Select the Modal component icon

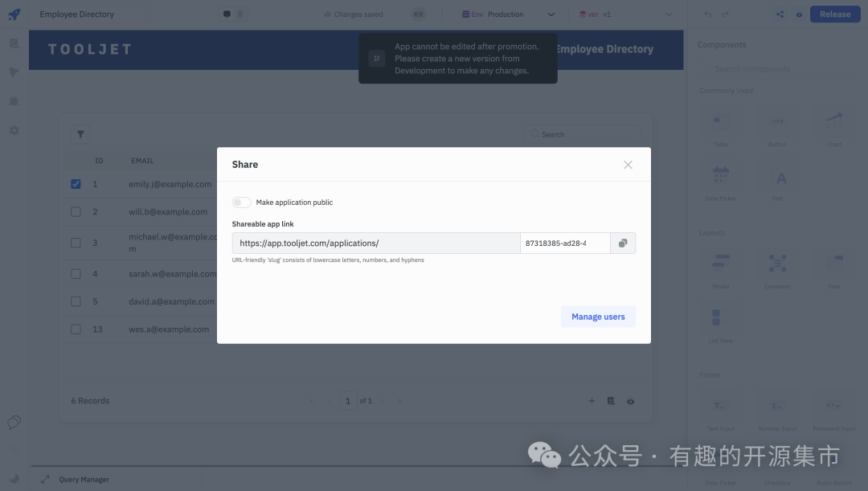coord(721,264)
